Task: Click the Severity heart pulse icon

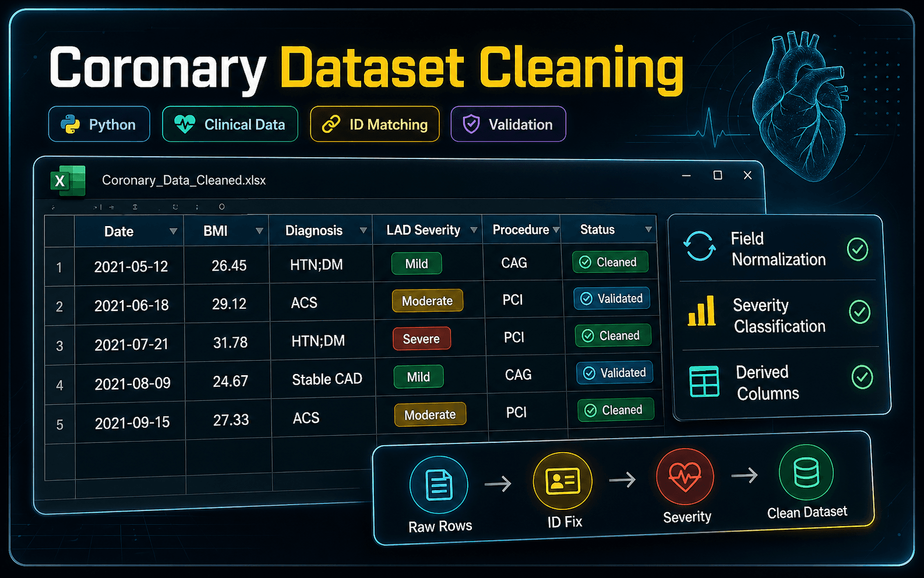Action: tap(685, 477)
